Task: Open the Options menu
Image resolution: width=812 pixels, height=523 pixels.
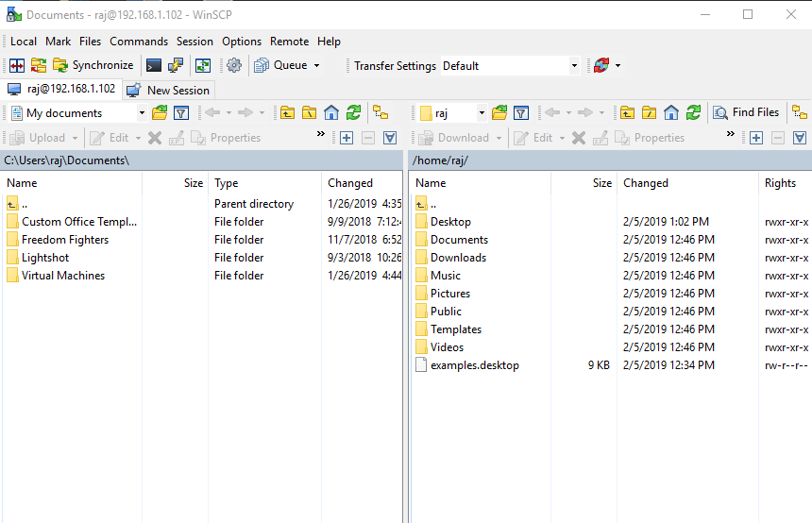Action: (x=242, y=42)
